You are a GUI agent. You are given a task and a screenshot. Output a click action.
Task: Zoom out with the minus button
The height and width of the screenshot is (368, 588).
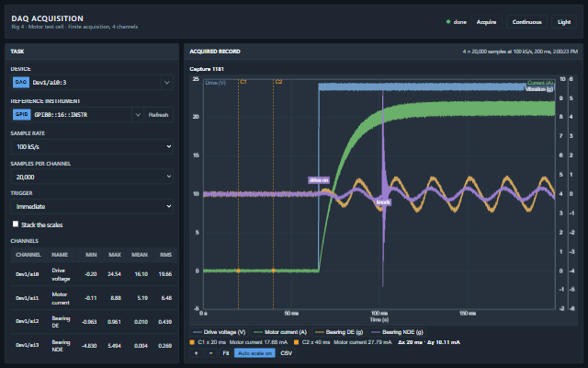click(x=210, y=353)
